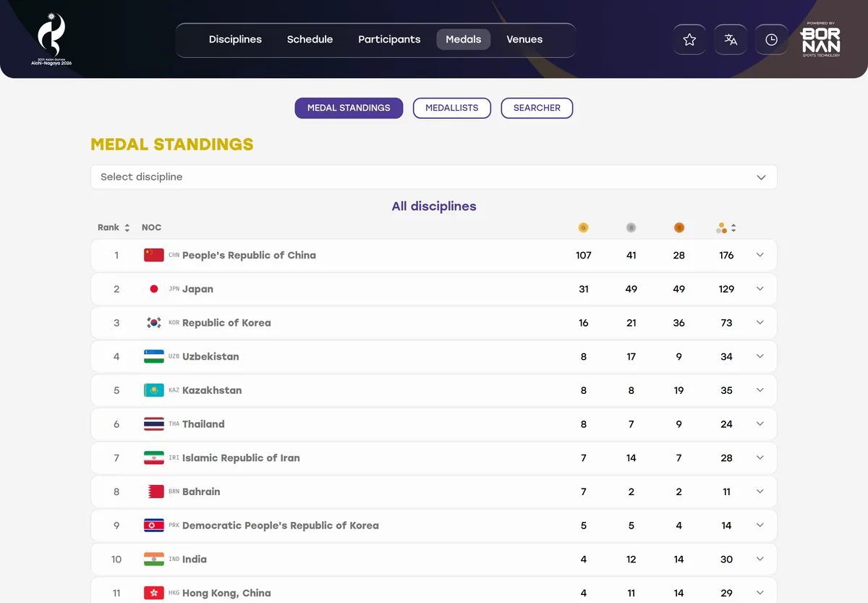Click Republic of Korea's total 73
Image resolution: width=868 pixels, height=603 pixels.
click(x=726, y=323)
